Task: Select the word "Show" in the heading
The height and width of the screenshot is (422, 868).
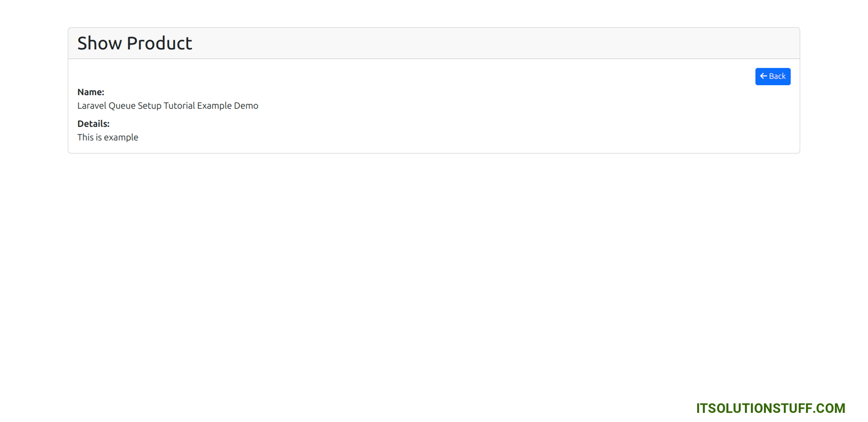Action: pos(99,43)
